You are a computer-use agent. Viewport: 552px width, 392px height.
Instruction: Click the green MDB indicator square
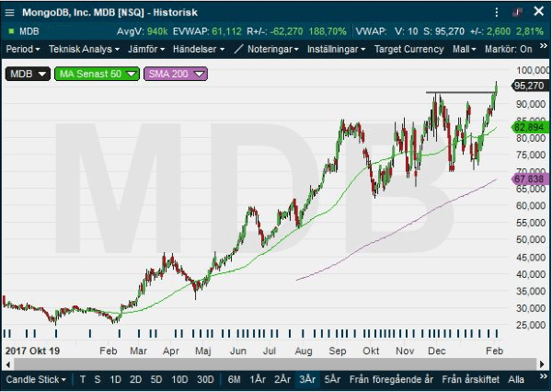click(x=11, y=31)
